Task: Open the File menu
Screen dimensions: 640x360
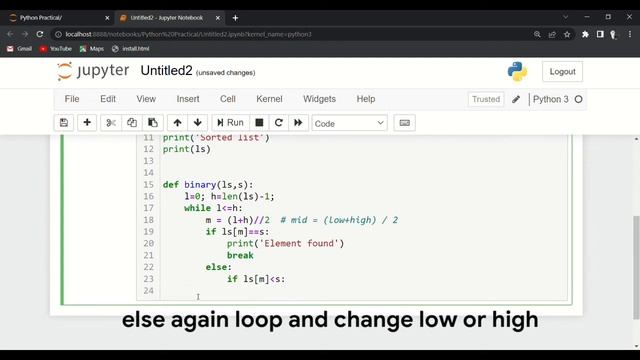Action: 72,99
